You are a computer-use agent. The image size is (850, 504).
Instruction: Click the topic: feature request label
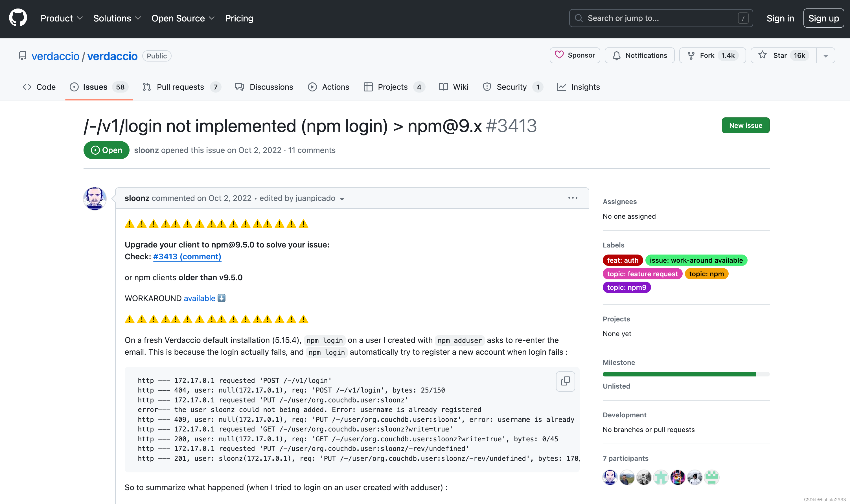click(x=642, y=274)
